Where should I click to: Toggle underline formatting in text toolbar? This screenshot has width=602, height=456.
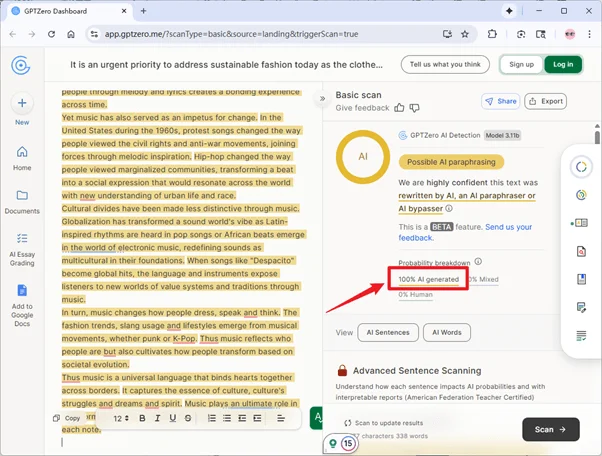tap(173, 418)
